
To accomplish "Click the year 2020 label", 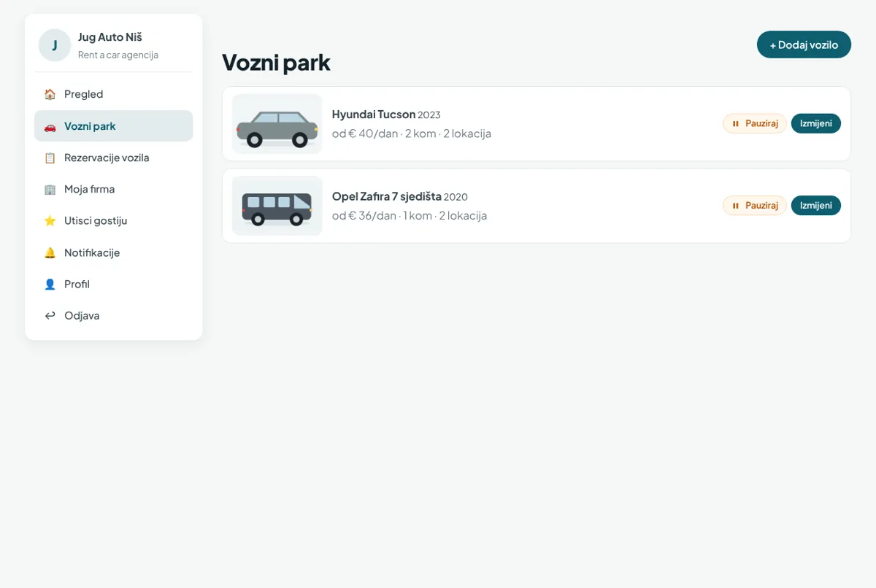I will pos(456,197).
